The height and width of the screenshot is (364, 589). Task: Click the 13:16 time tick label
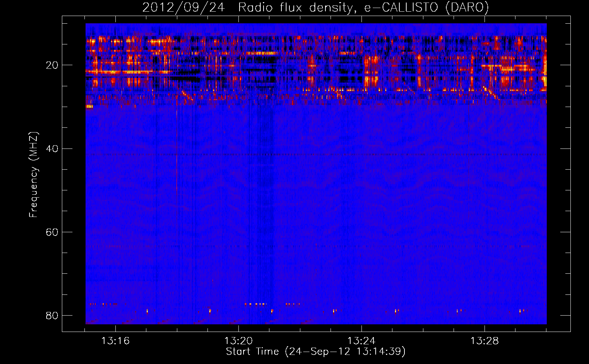[x=115, y=341]
